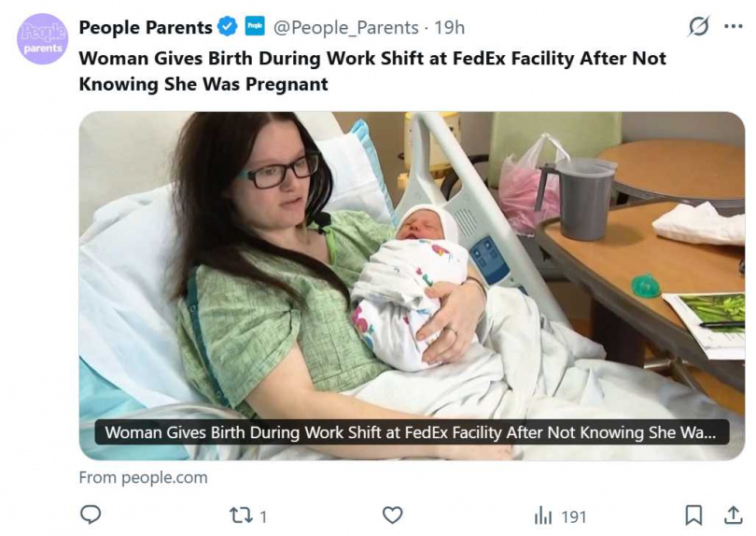
Task: Click the People affiliate badge beside the name
Action: [255, 27]
